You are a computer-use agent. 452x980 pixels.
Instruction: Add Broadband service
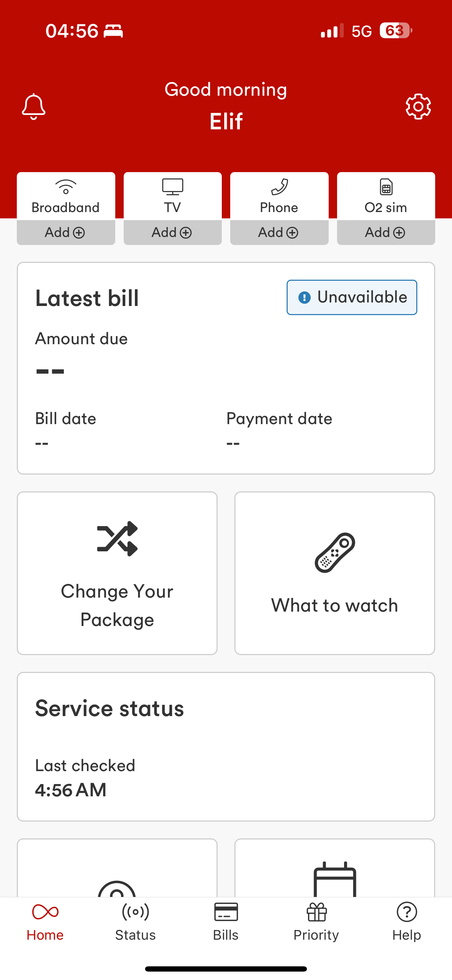tap(66, 232)
